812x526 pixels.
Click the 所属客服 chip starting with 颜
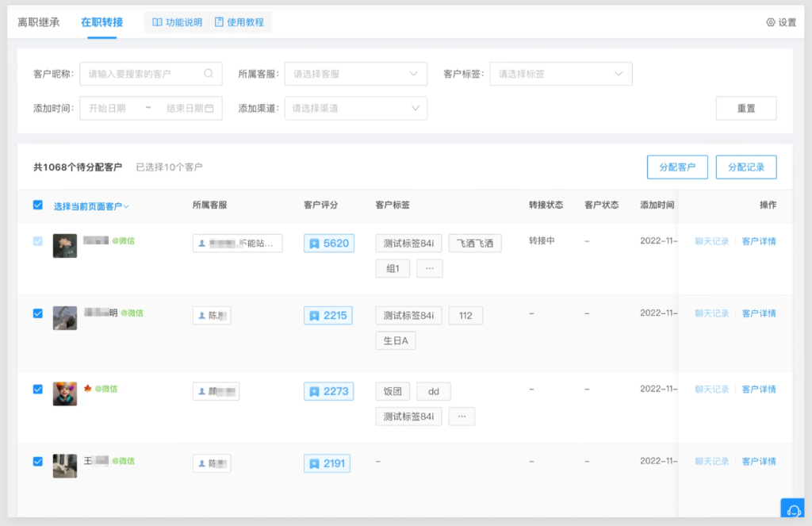pyautogui.click(x=216, y=391)
